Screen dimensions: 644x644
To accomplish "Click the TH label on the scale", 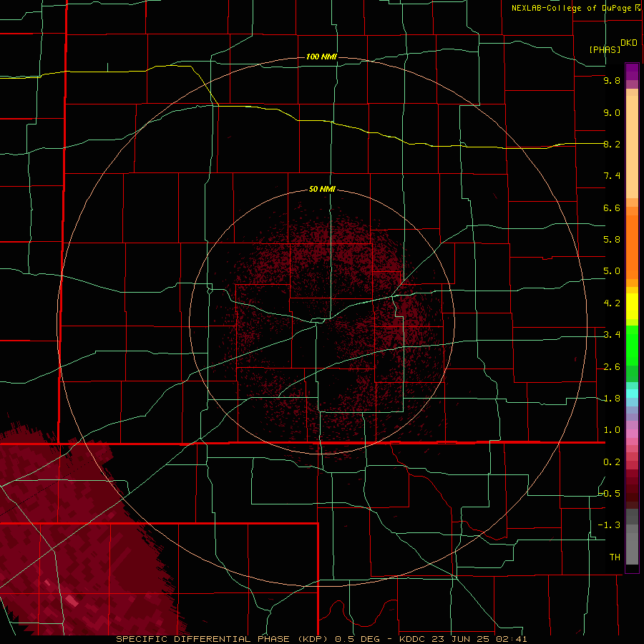I will [615, 557].
